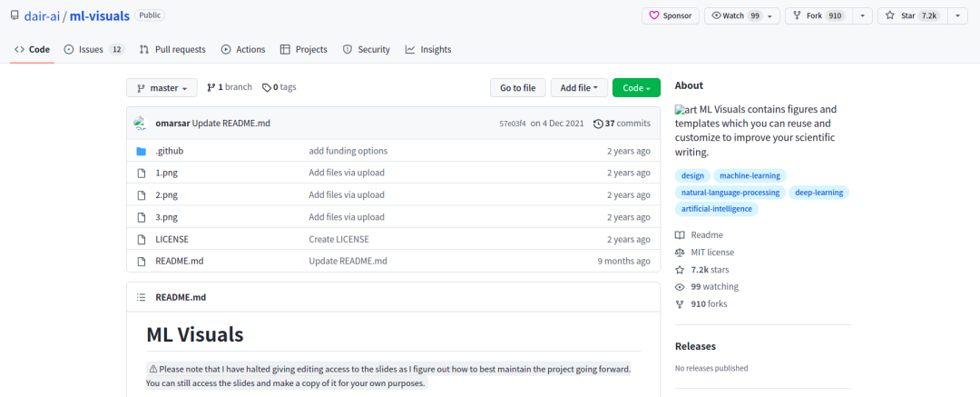Viewport: 980px width, 397px height.
Task: View 910 forks link in About
Action: pos(701,303)
